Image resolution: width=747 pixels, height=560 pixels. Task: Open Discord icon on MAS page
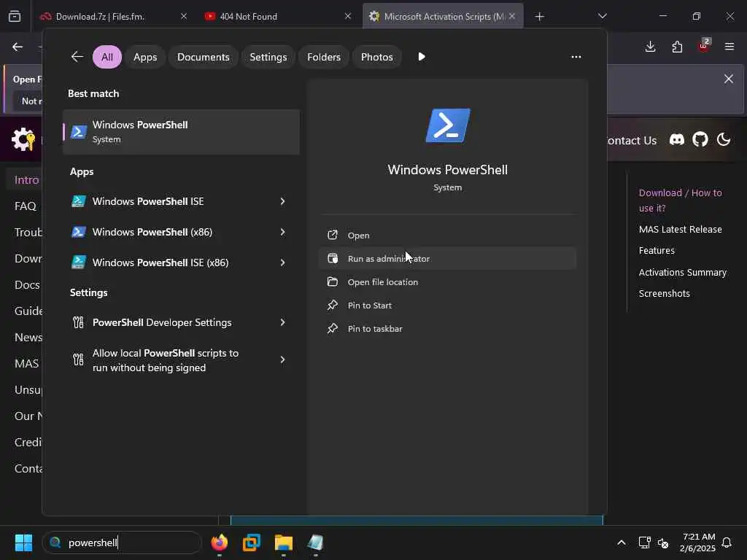click(x=676, y=139)
